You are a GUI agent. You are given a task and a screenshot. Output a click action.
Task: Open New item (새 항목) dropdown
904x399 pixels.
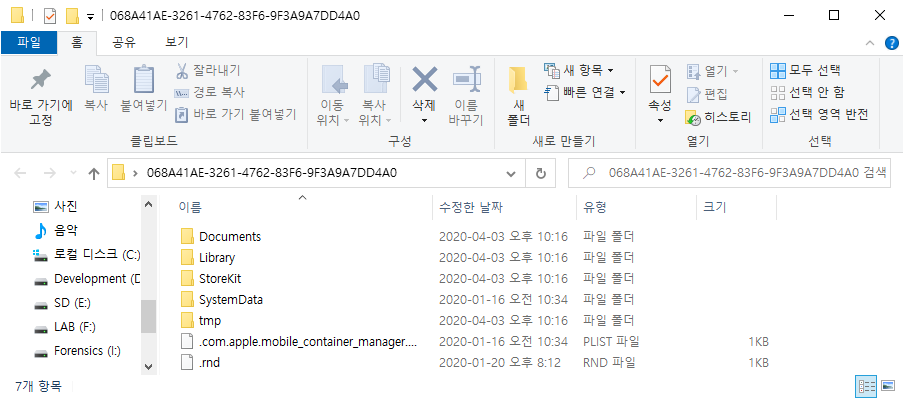pos(579,71)
